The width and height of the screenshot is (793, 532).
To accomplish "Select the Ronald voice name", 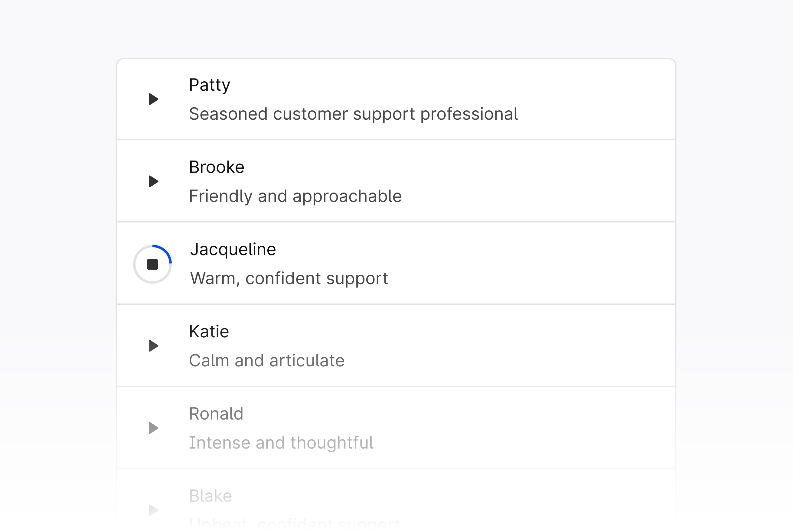I will 216,414.
